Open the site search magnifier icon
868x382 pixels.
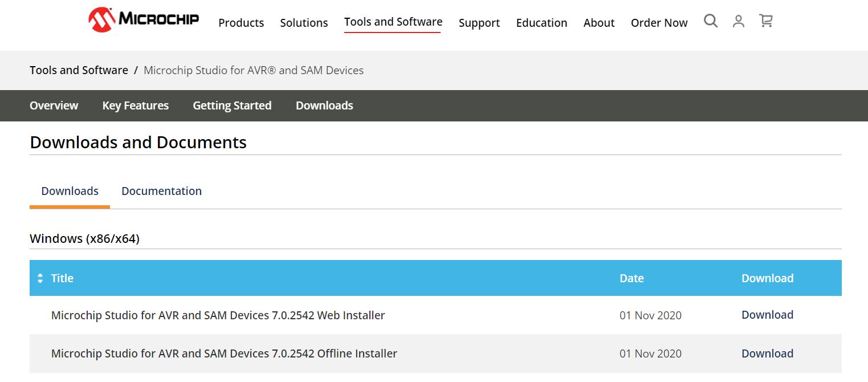[711, 21]
